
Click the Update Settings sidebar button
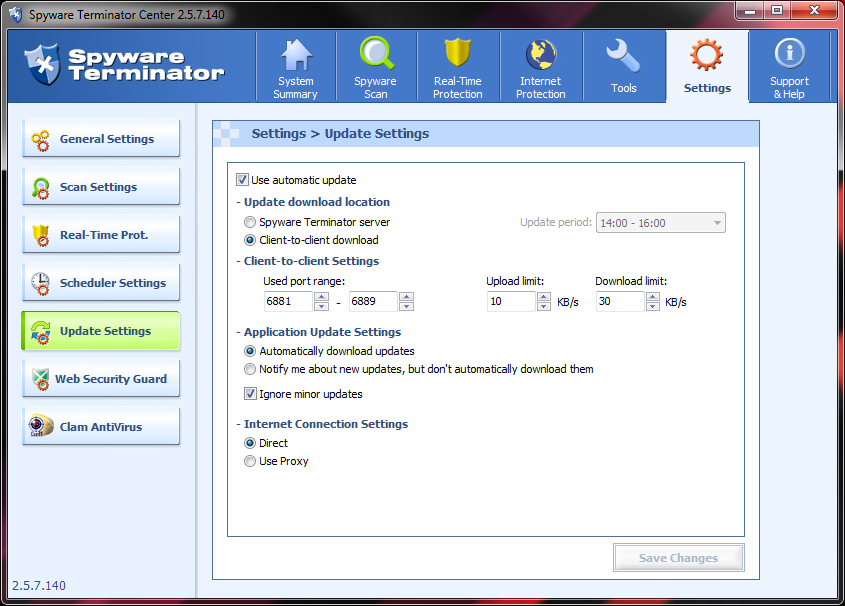coord(101,330)
